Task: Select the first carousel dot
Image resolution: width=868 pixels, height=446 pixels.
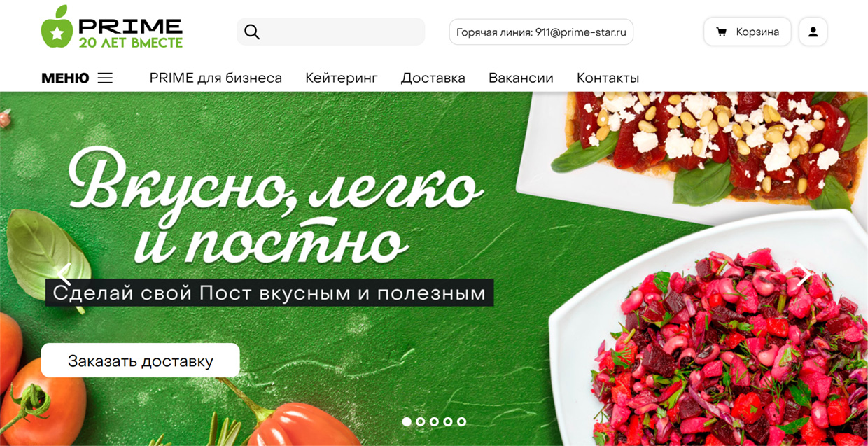Action: click(x=407, y=421)
